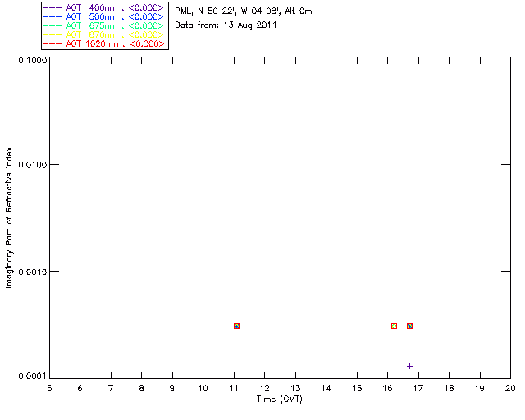This screenshot has width=525, height=420.
Task: Click the x-axis tick label 11
Action: tap(234, 388)
